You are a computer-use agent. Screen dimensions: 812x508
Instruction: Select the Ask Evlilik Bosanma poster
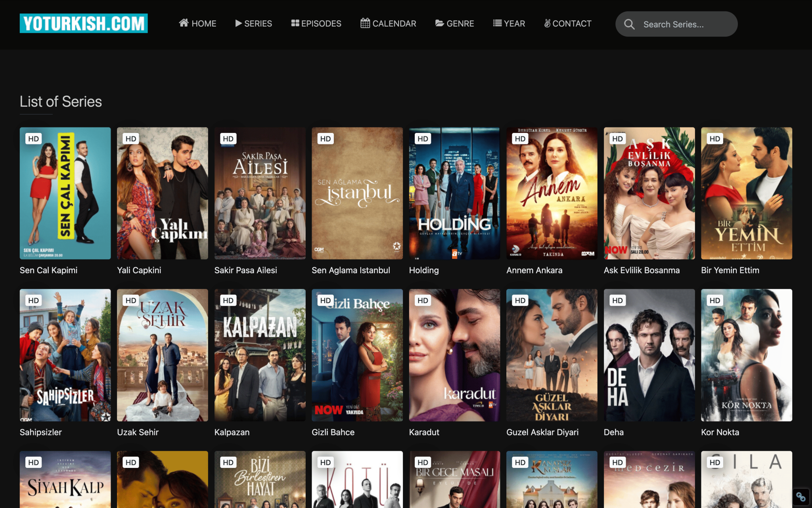point(649,193)
